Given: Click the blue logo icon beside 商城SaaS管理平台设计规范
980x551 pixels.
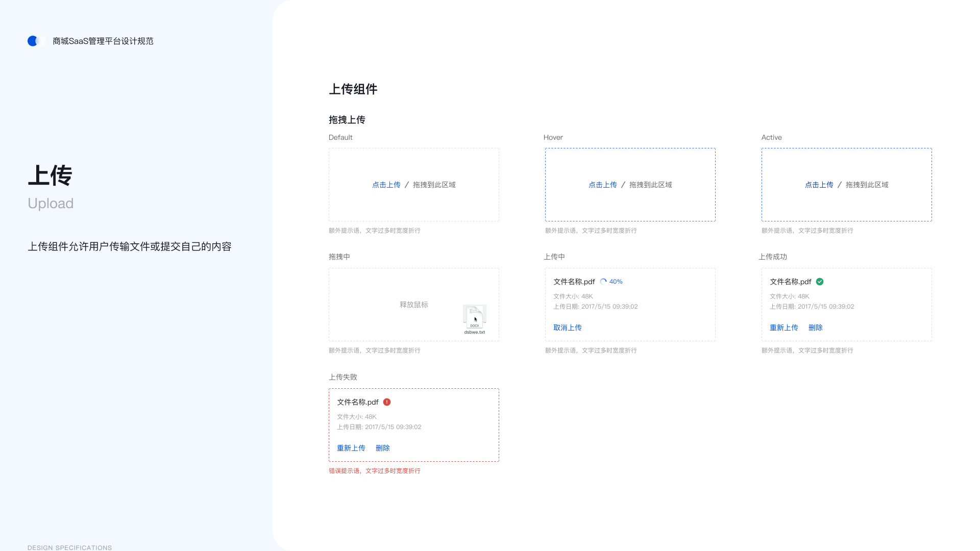Looking at the screenshot, I should pyautogui.click(x=34, y=41).
